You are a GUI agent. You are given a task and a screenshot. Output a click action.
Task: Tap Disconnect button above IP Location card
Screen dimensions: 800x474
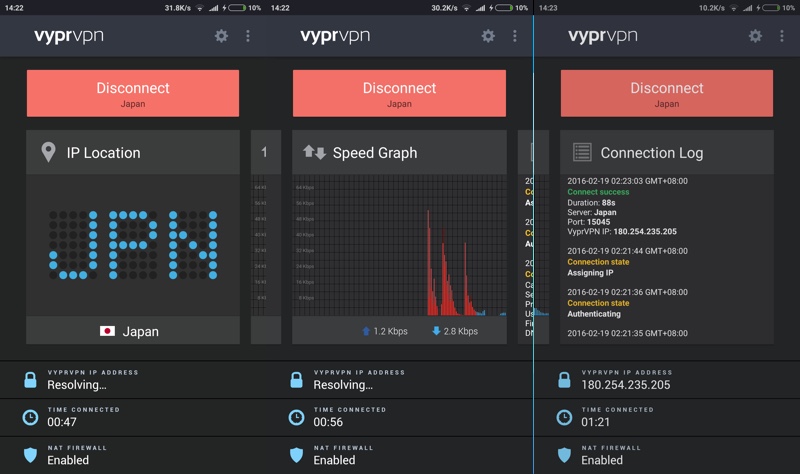tap(133, 93)
